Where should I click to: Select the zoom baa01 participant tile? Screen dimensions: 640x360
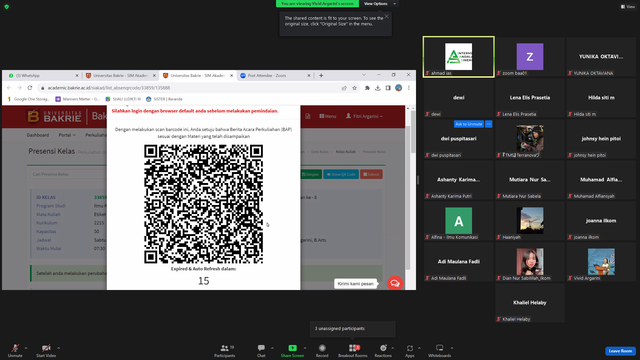pyautogui.click(x=530, y=57)
